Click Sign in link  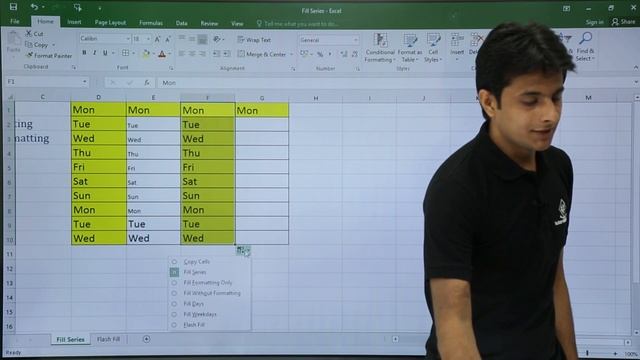tap(595, 22)
